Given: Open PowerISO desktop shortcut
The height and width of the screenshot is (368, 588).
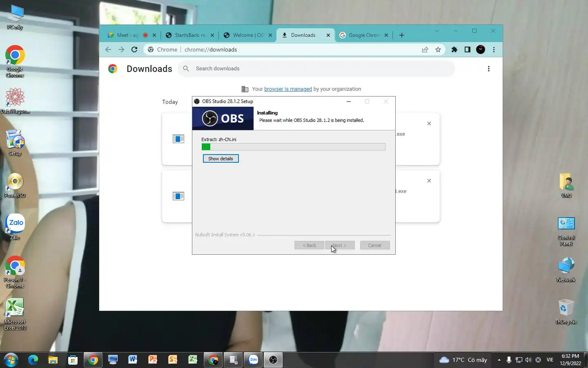Looking at the screenshot, I should coord(15,185).
